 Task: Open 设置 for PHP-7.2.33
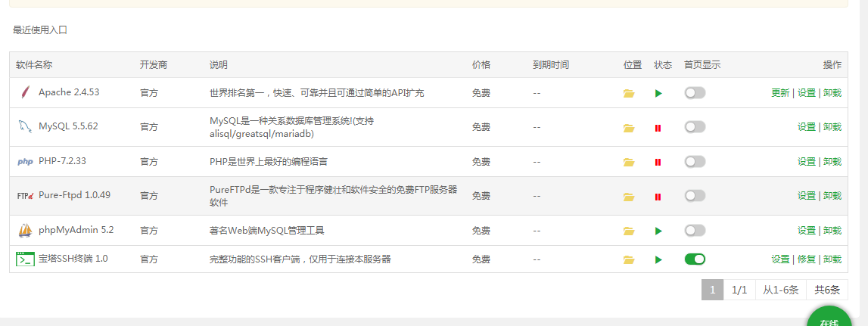(x=807, y=162)
